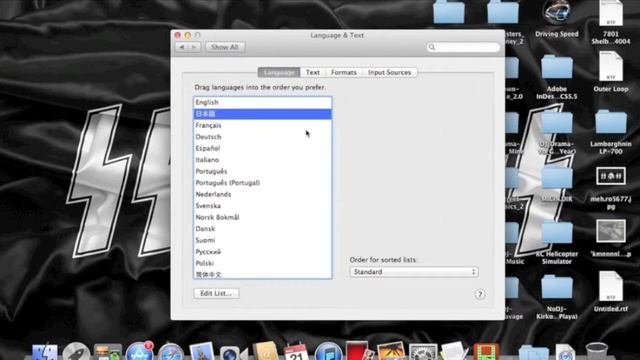This screenshot has width=640, height=360.
Task: Select Norsk Bokmål in language list
Action: (x=263, y=217)
